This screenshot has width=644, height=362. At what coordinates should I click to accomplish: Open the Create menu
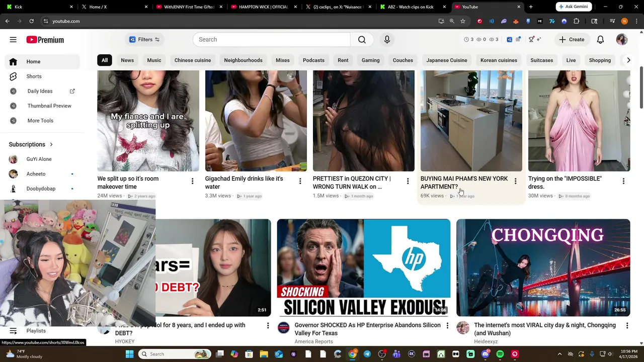(x=572, y=40)
